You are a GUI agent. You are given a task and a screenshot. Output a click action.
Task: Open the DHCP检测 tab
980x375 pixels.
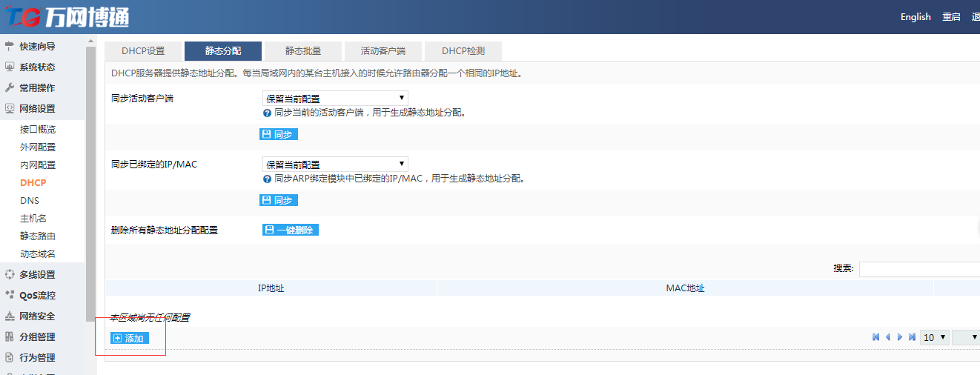point(463,51)
